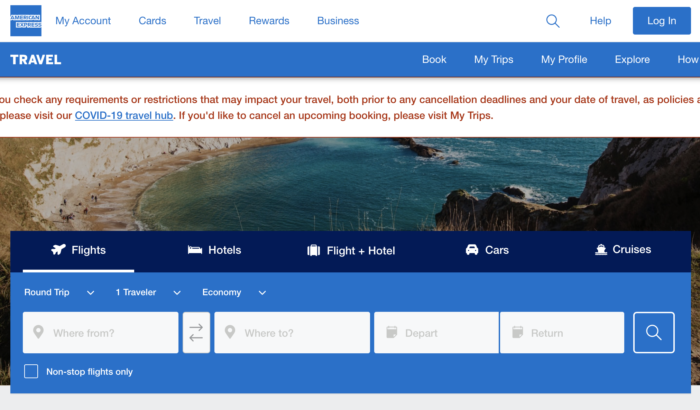700x410 pixels.
Task: Enable Non-stop flights only checkbox
Action: tap(31, 371)
